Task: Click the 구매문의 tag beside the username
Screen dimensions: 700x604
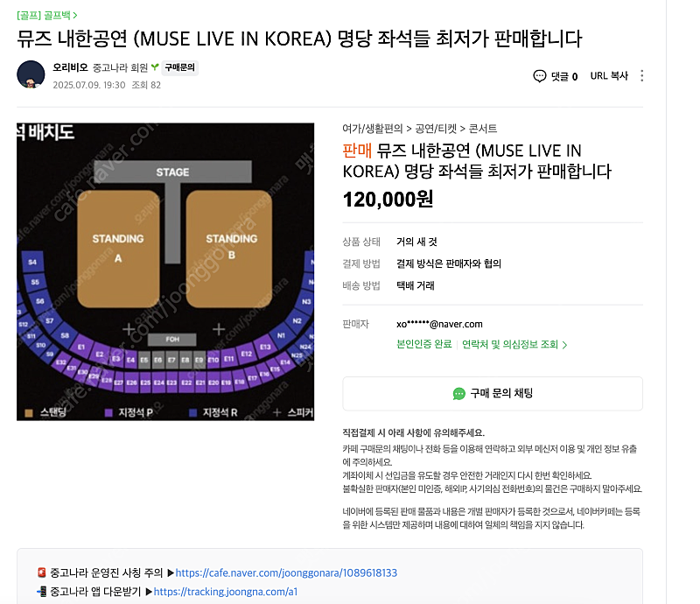Action: (x=179, y=67)
